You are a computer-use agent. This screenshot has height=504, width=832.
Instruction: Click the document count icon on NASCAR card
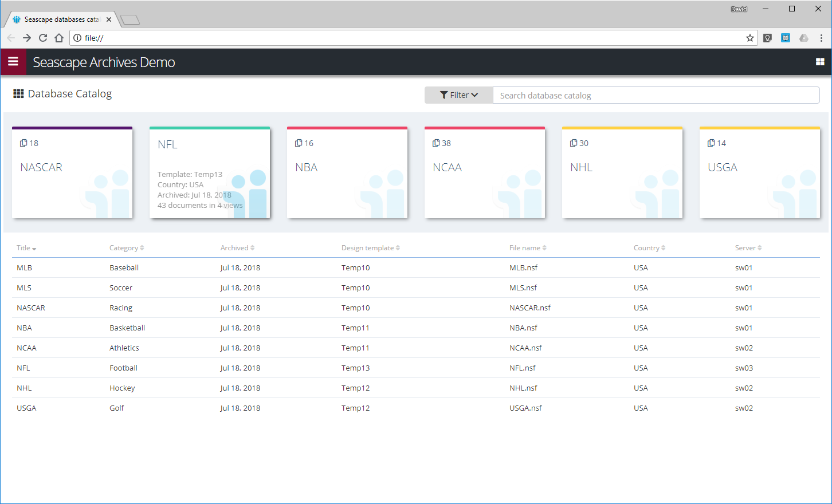23,143
